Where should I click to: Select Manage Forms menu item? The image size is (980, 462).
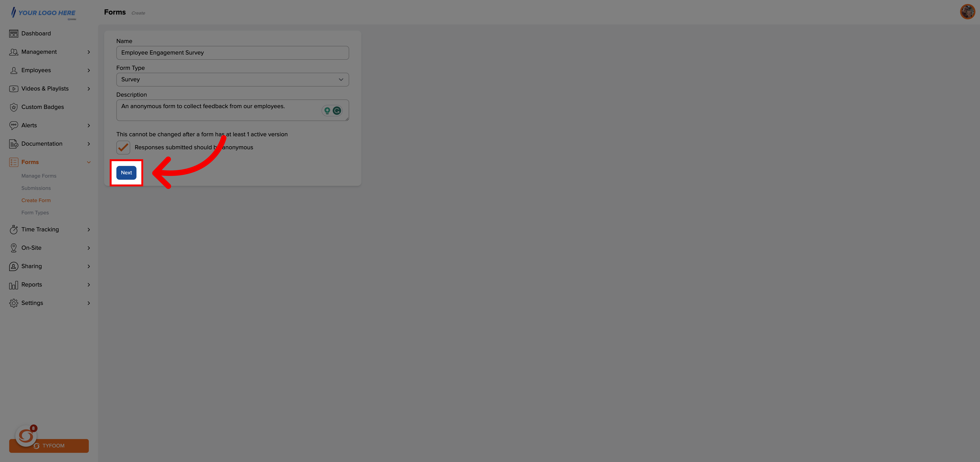click(39, 176)
